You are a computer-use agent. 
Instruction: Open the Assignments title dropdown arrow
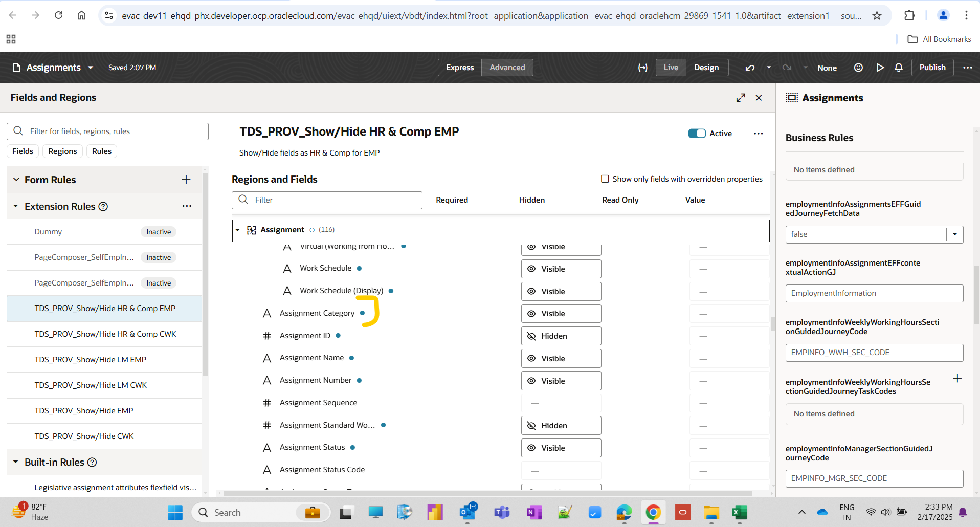pos(91,68)
